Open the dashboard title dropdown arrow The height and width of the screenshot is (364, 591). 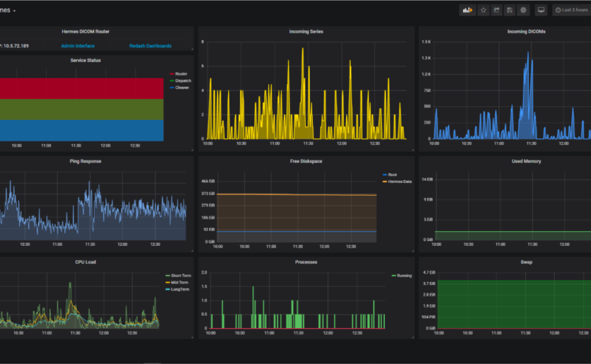click(x=14, y=11)
